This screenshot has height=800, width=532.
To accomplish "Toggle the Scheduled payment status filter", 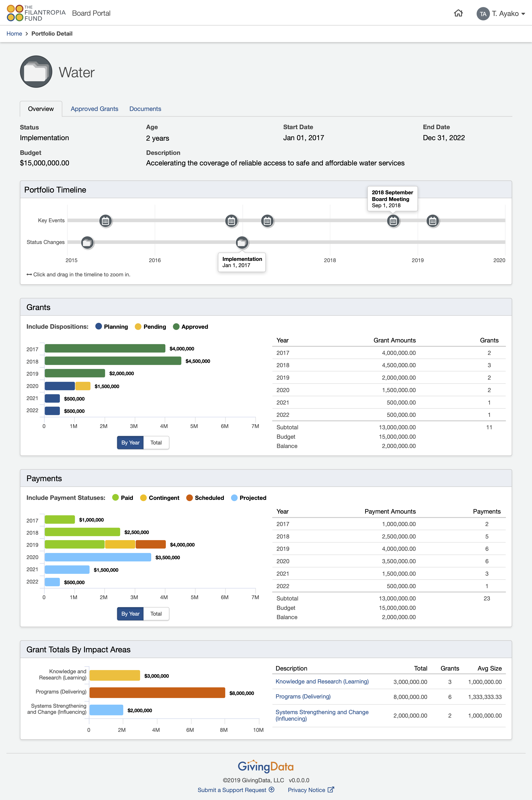I will [205, 498].
